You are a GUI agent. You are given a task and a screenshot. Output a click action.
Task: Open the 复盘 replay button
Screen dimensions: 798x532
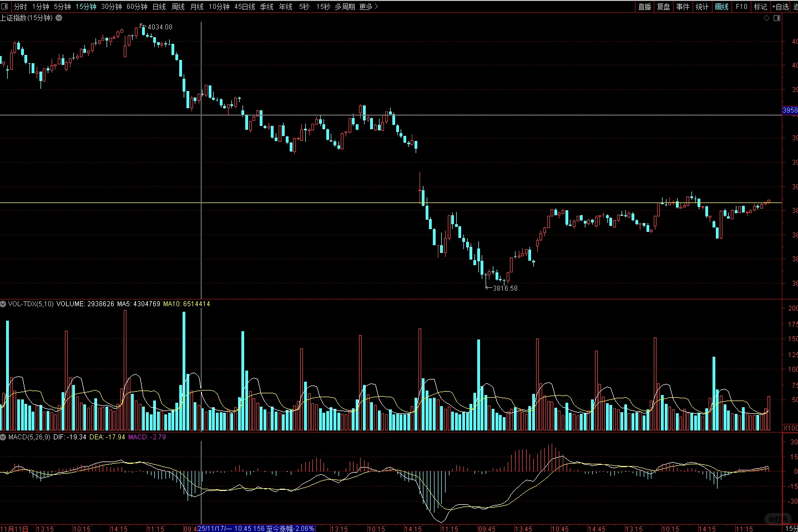click(664, 7)
